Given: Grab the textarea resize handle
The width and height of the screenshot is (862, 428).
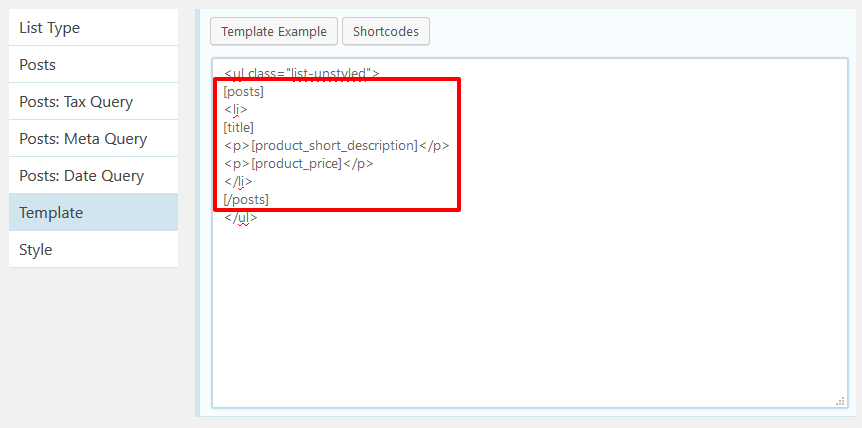Looking at the screenshot, I should coord(840,400).
